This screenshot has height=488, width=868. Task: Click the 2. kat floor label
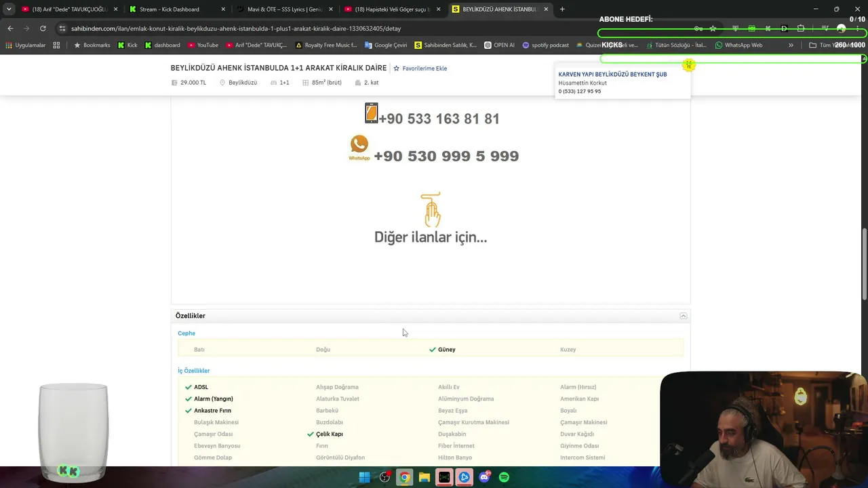point(367,83)
